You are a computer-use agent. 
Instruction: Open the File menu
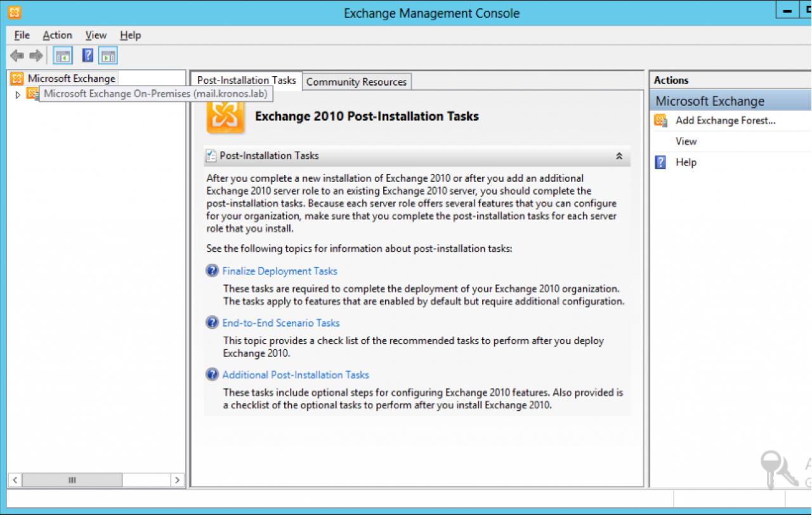pos(22,36)
